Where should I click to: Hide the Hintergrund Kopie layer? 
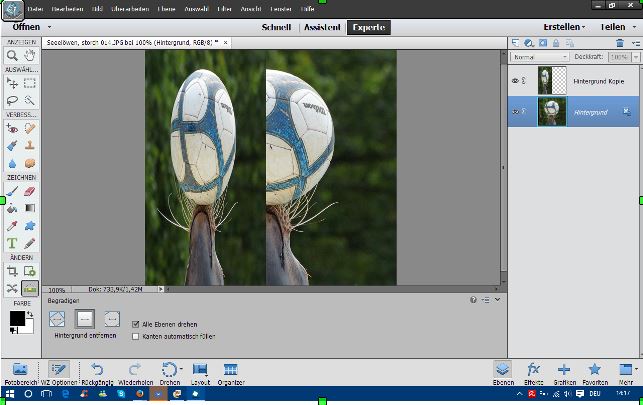pyautogui.click(x=517, y=76)
